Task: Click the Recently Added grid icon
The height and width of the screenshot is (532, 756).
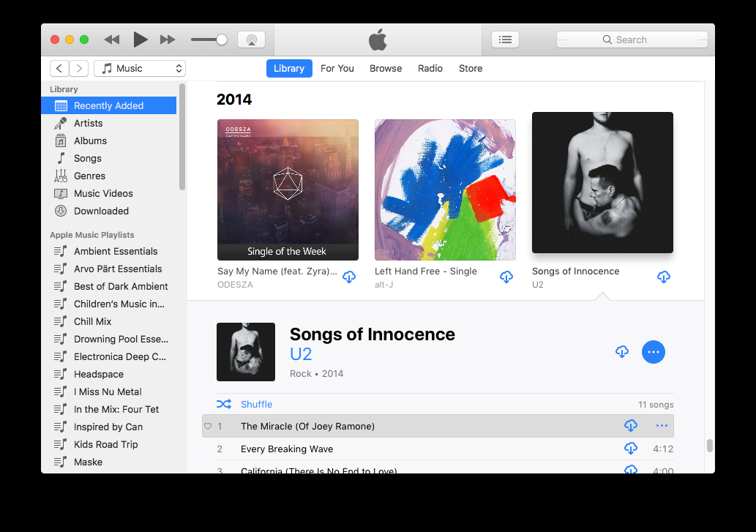Action: (61, 105)
